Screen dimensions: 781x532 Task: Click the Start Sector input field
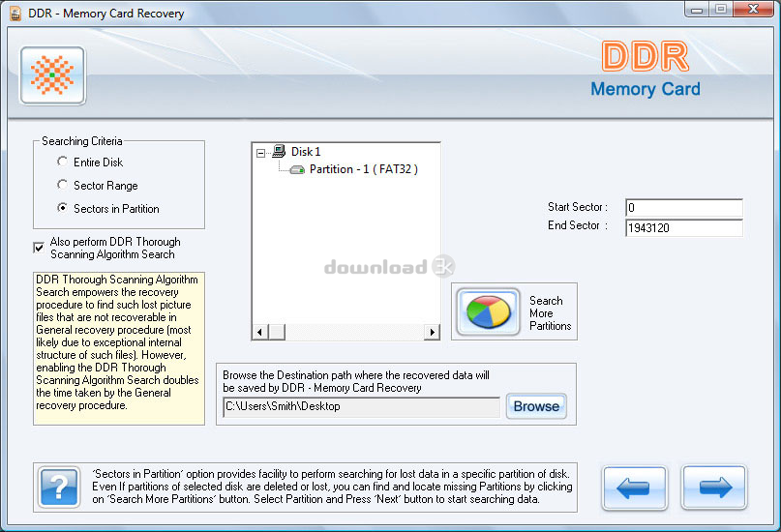684,208
